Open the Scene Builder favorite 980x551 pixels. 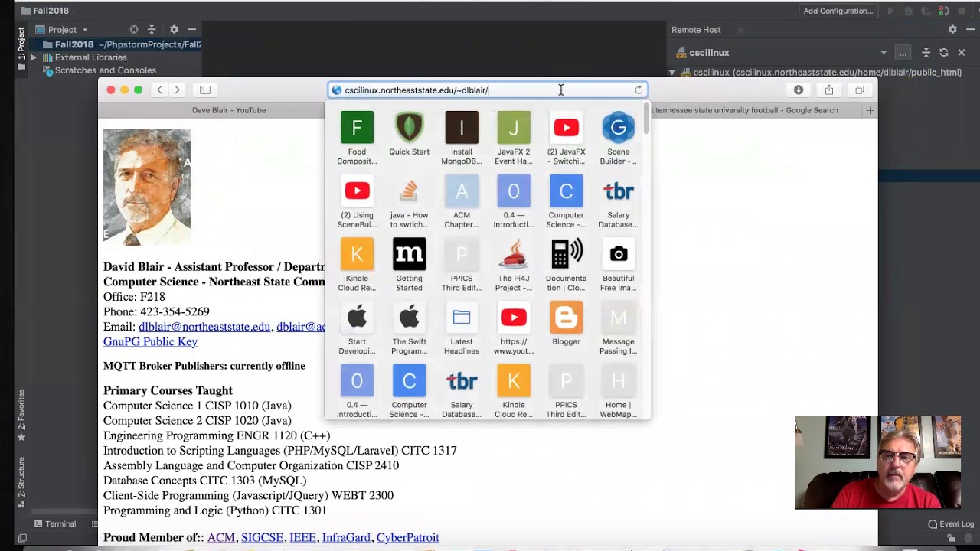tap(618, 138)
